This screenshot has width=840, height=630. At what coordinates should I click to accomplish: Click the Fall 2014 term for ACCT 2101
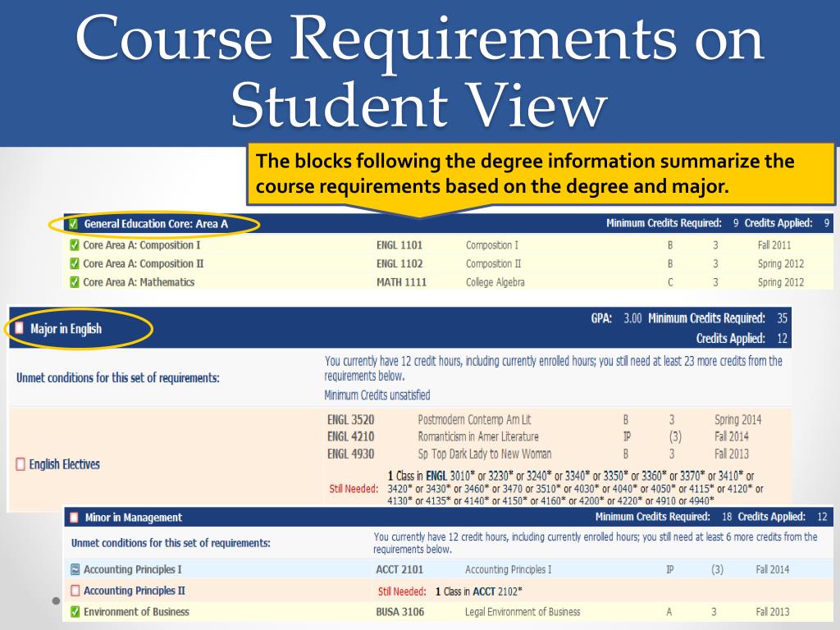tap(773, 569)
